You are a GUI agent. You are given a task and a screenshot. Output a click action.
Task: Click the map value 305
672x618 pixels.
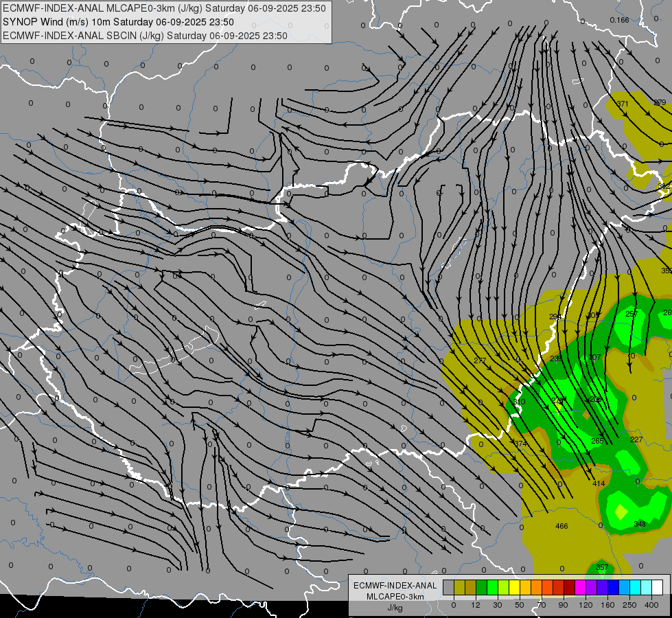593,315
